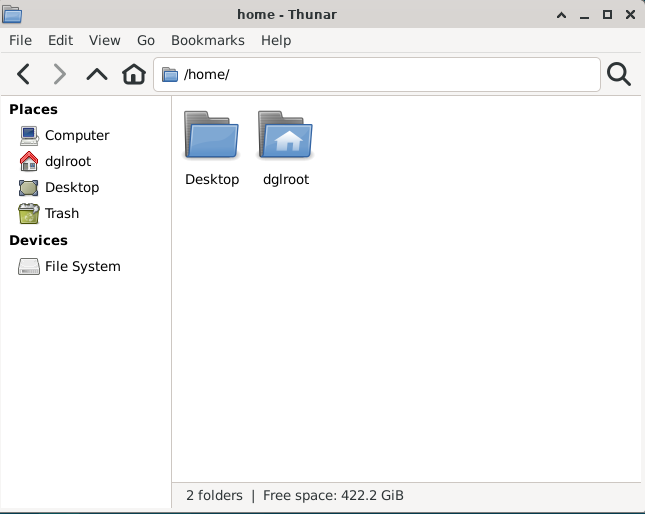
Task: Select Trash label in Places sidebar
Action: (62, 213)
